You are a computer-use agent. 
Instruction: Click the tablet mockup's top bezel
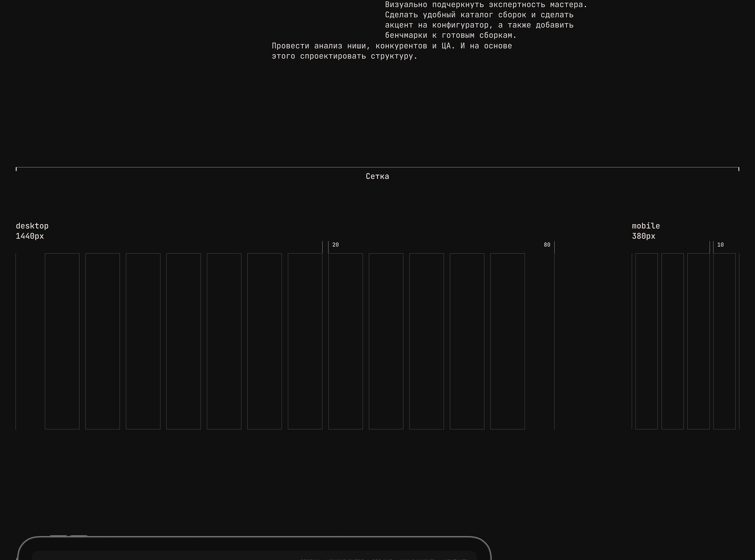pos(254,543)
